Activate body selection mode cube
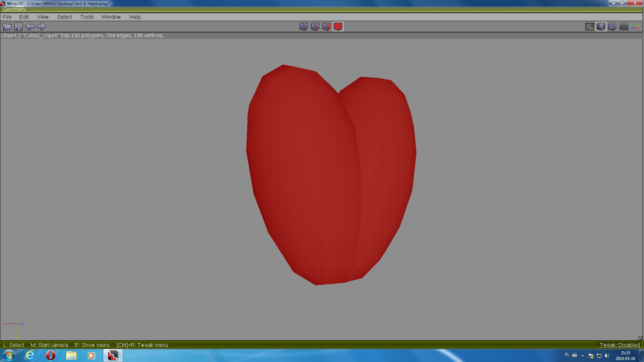This screenshot has height=362, width=644. coord(338,26)
